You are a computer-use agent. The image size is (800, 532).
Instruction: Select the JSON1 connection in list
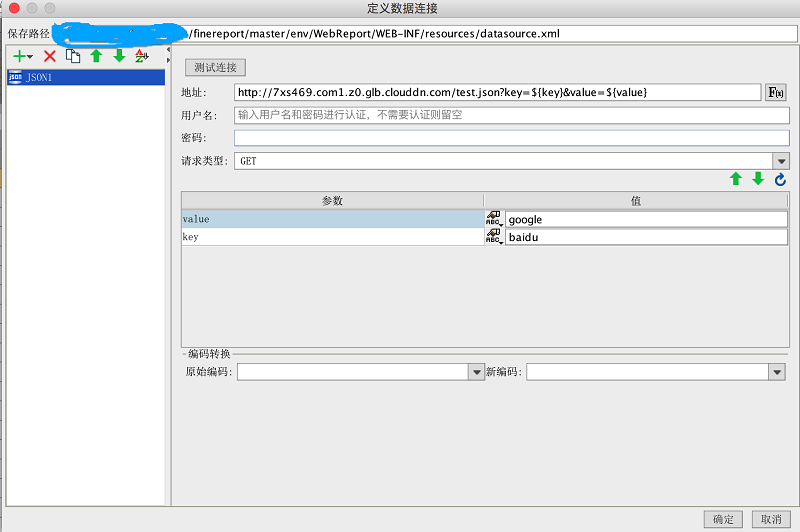tap(86, 78)
